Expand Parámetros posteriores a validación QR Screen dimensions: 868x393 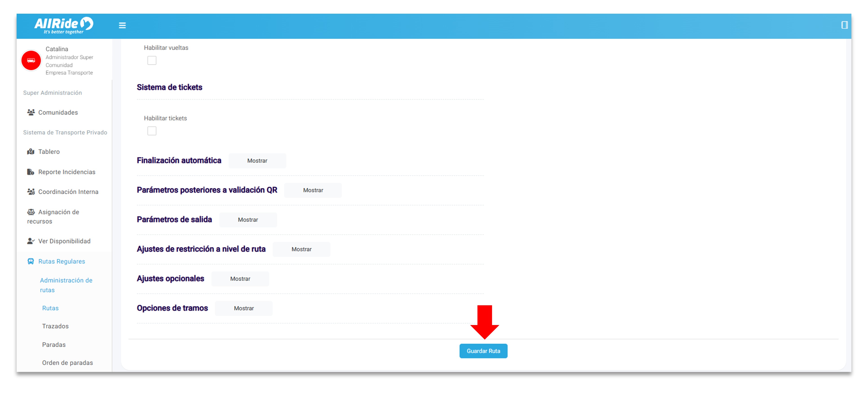(x=313, y=190)
